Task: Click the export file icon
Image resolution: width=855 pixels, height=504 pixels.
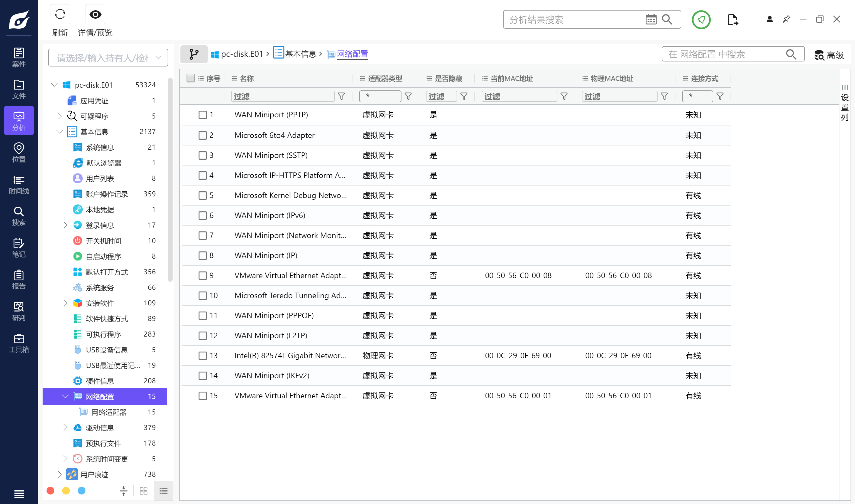Action: pos(732,20)
